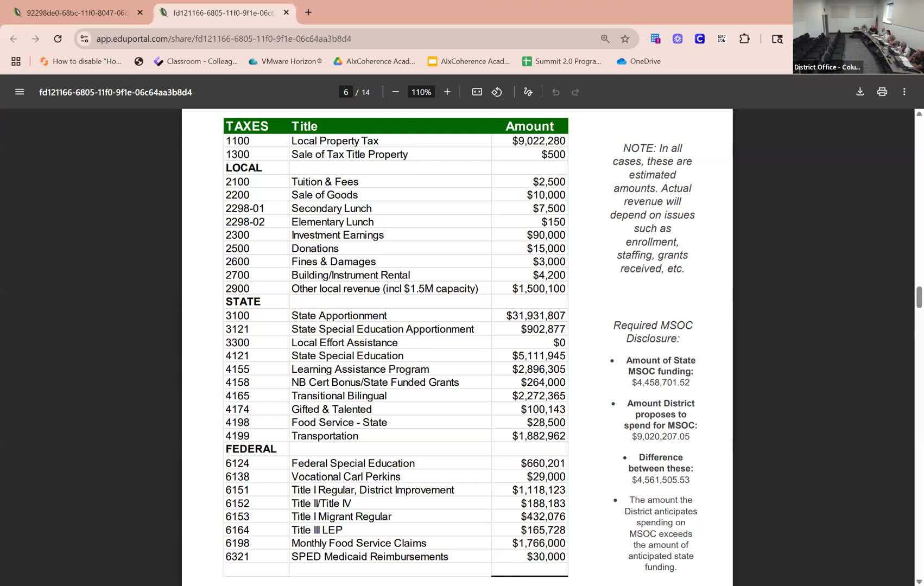Switch to the 92298de0-68bc tab
Screen dimensions: 924x586
(76, 12)
